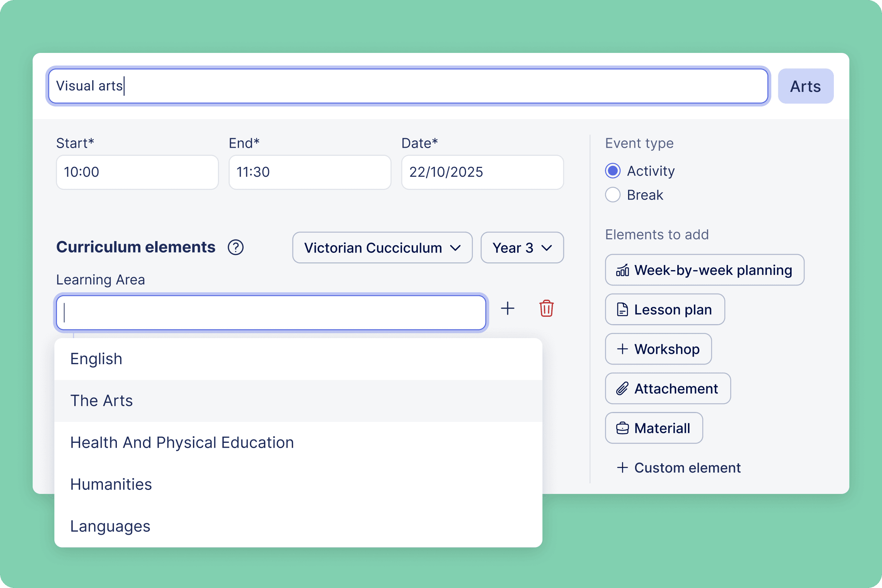Screen dimensions: 882x588
Task: Click the Lesson plan document icon
Action: (622, 310)
